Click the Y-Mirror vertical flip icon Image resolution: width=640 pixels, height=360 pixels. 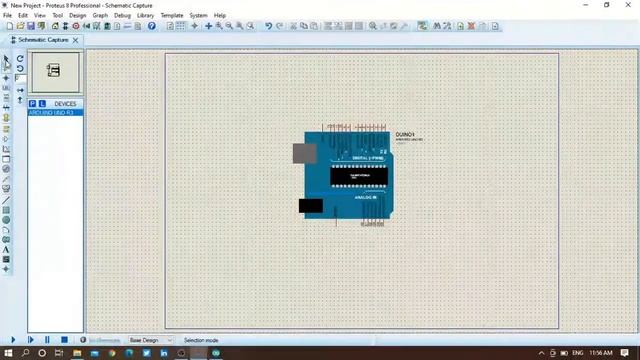20,100
